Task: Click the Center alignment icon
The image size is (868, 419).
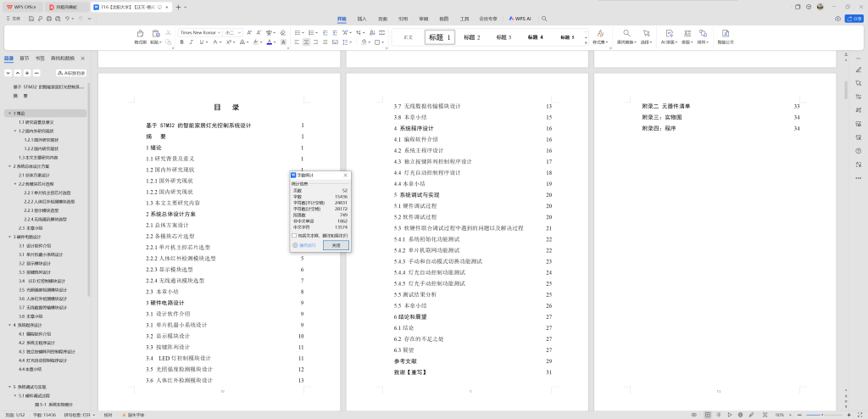Action: pos(306,42)
